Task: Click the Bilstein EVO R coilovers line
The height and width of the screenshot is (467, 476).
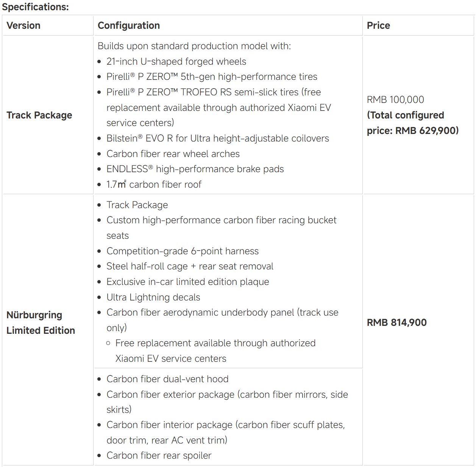Action: coord(217,138)
